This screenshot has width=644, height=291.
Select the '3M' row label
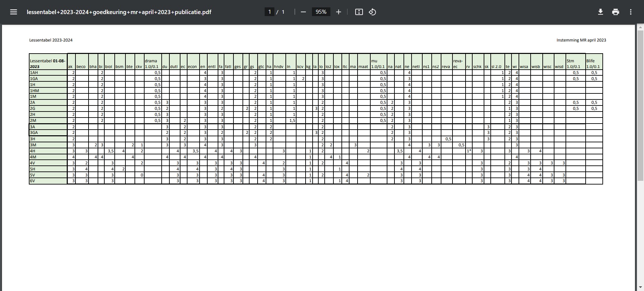pos(48,145)
